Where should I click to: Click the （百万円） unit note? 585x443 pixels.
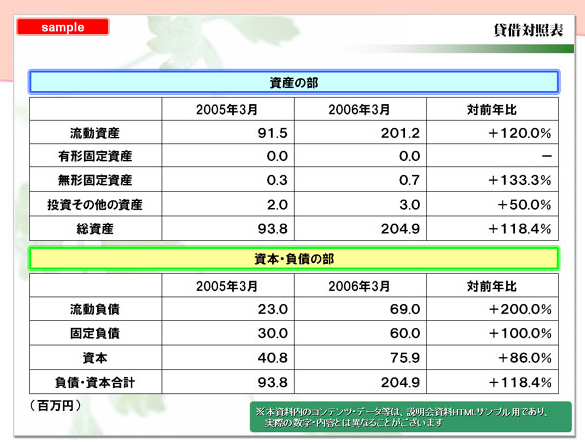55,405
